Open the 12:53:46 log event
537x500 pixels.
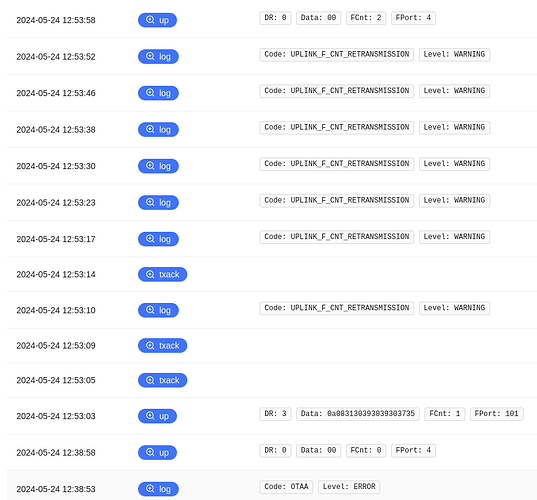158,93
